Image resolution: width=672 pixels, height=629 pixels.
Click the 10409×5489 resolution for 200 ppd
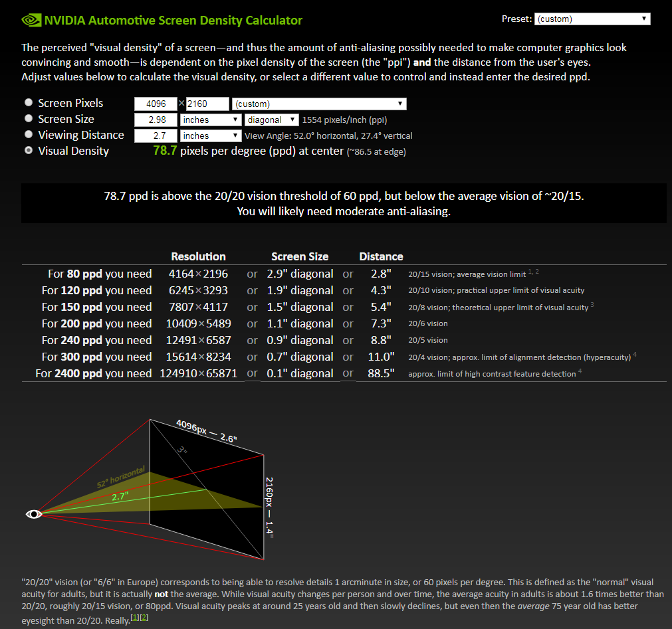click(x=199, y=323)
